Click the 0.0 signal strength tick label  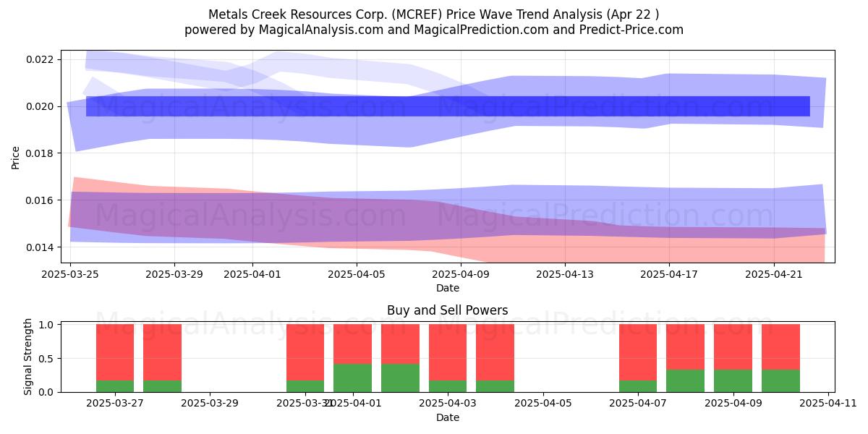click(47, 392)
